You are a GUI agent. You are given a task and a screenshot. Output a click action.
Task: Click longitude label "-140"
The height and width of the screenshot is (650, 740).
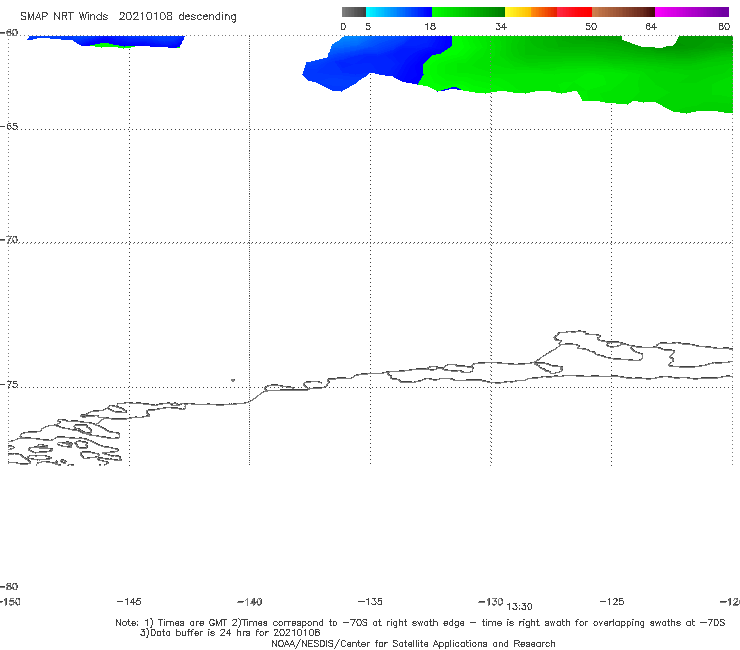click(250, 602)
